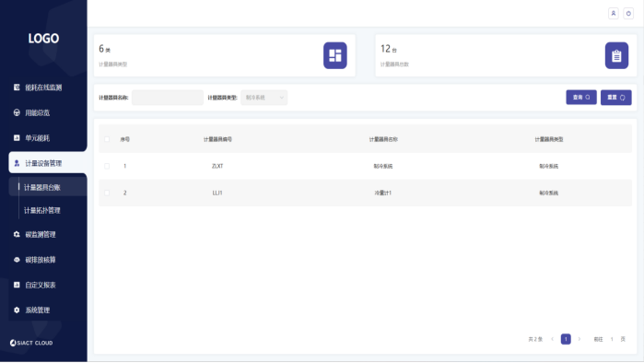644x363 pixels.
Task: Collapse the 计量设备管理 sidebar menu
Action: pos(48,163)
